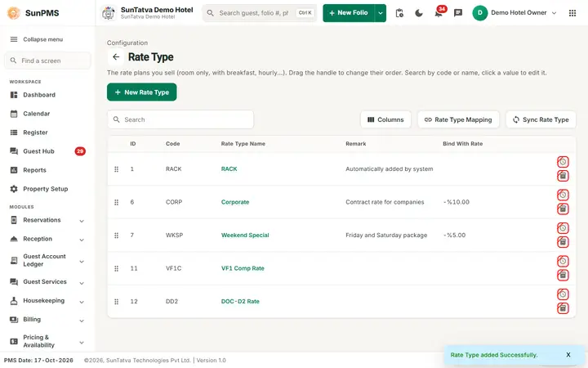This screenshot has height=368, width=588.
Task: Open Demo Hotel Owner account menu
Action: coord(514,13)
